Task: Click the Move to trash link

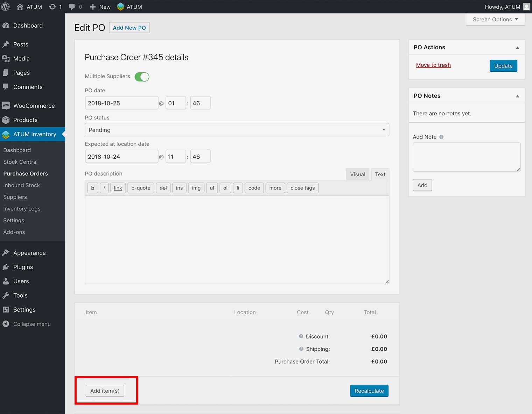Action: click(x=433, y=65)
